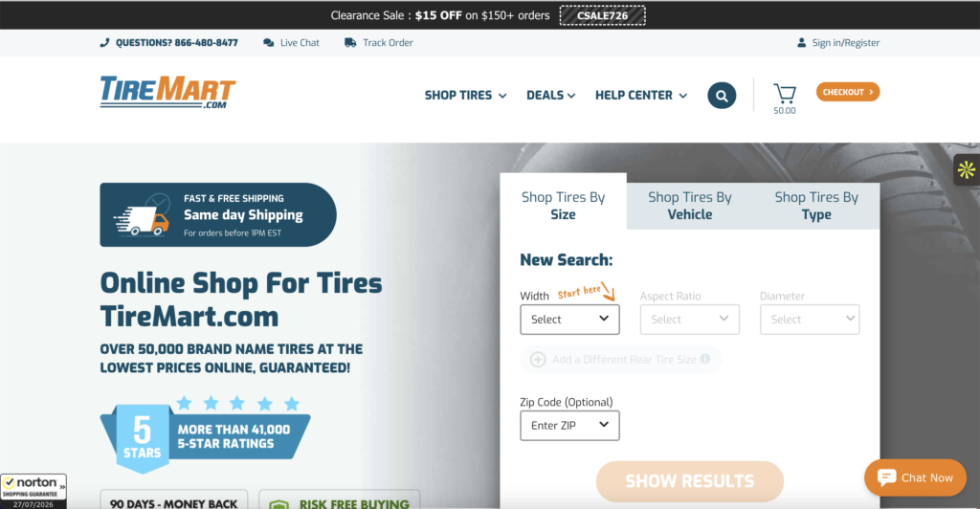Image resolution: width=980 pixels, height=509 pixels.
Task: Click the phone icon beside Questions
Action: pyautogui.click(x=104, y=42)
